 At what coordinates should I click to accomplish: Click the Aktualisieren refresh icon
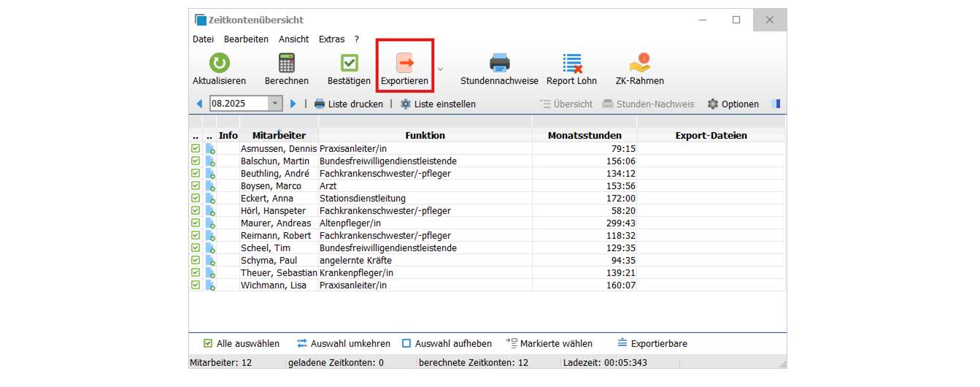point(219,64)
